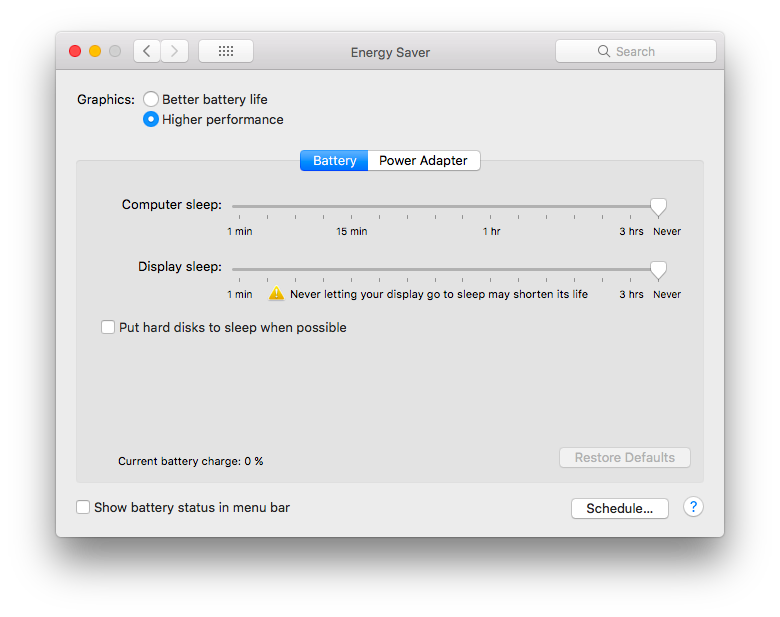Click the Graphics: label
This screenshot has height=617, width=780.
pyautogui.click(x=106, y=100)
